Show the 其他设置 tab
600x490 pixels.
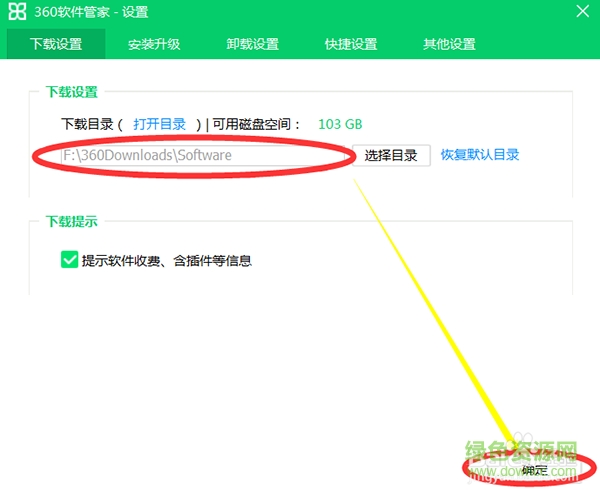(x=449, y=44)
